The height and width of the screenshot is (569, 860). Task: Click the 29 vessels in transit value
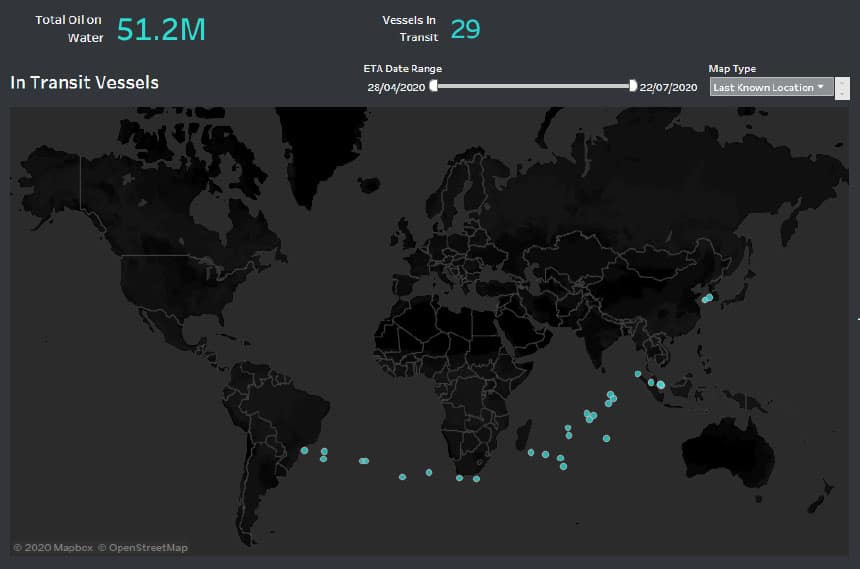point(465,29)
